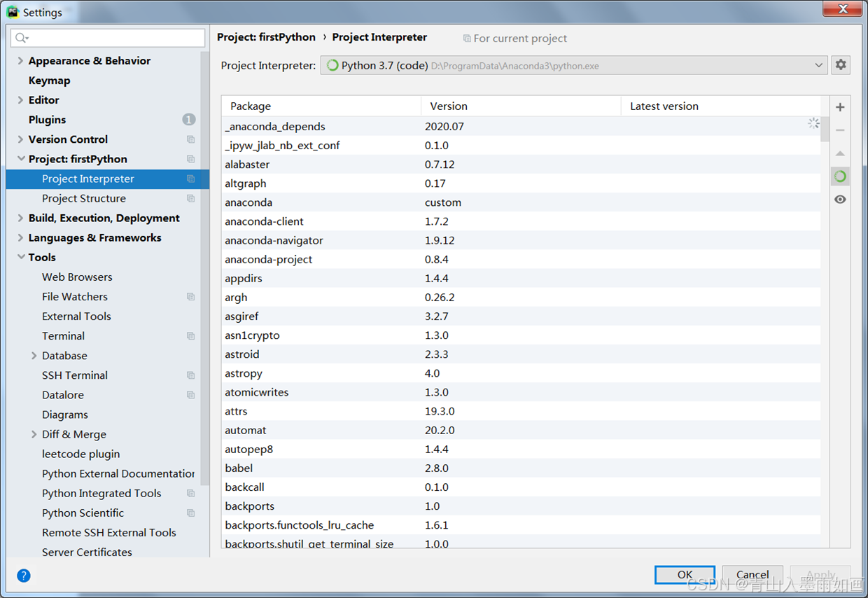The width and height of the screenshot is (868, 598).
Task: Focus the settings search field
Action: (108, 38)
